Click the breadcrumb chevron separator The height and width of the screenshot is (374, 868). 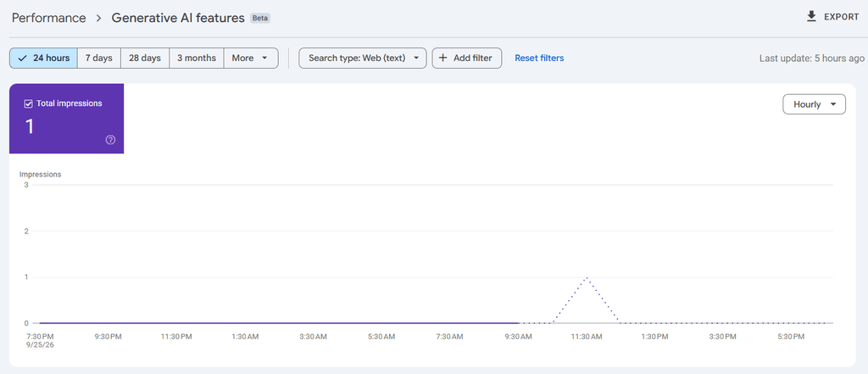(98, 18)
